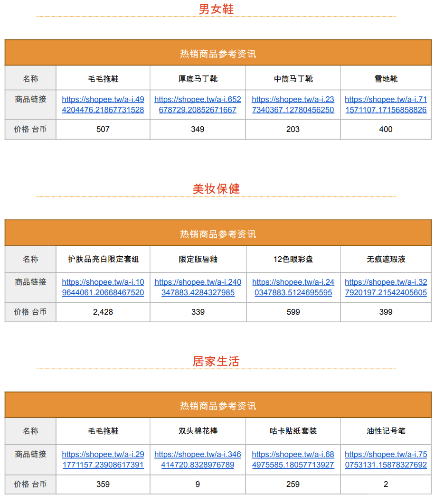The image size is (444, 504).
Task: Open the 护肤品亮白限定套组 product link
Action: coord(102,287)
